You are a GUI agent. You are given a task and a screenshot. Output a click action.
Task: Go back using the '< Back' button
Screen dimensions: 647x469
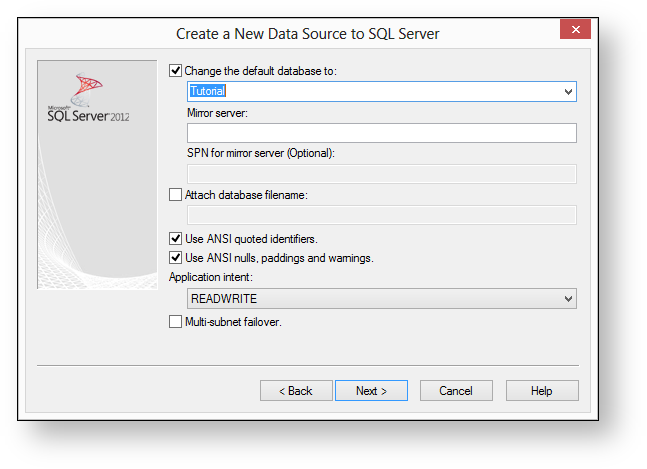296,391
